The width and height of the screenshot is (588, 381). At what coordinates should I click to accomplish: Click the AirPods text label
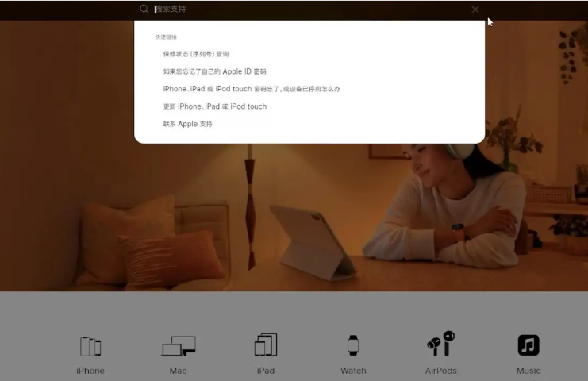pyautogui.click(x=440, y=371)
